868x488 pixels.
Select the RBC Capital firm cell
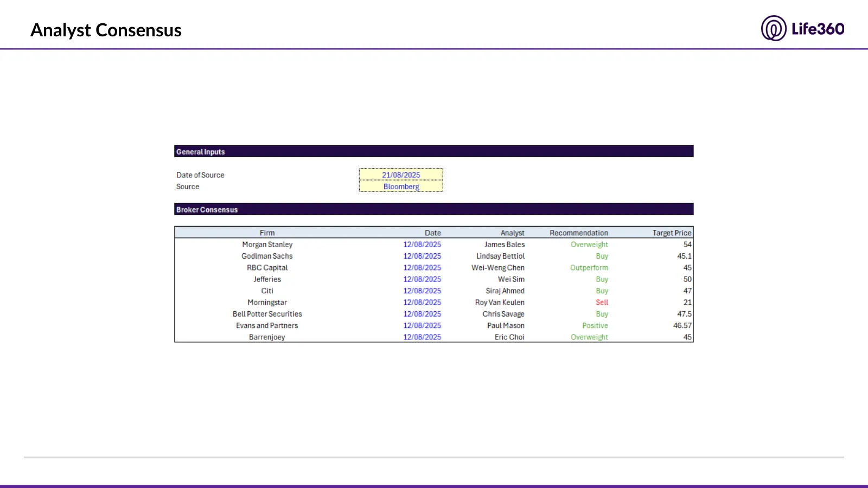tap(267, 268)
